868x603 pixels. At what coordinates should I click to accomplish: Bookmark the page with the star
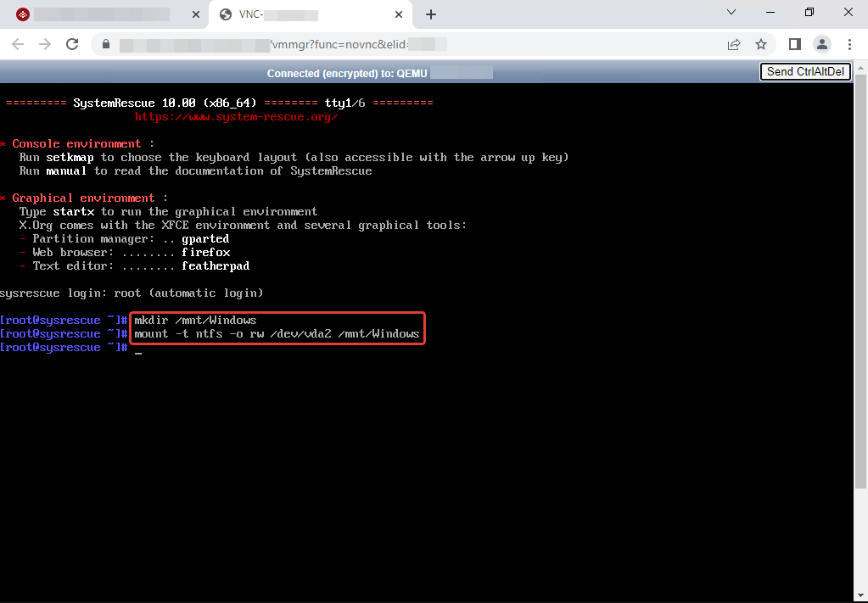coord(760,44)
